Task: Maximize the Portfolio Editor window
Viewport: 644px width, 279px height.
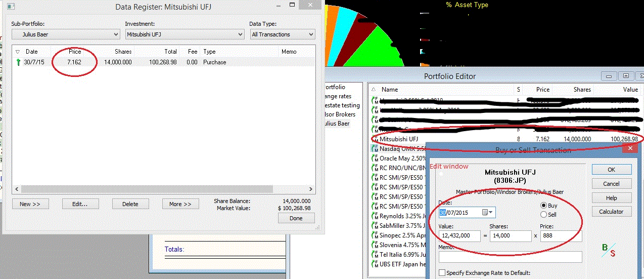Action: 626,76
